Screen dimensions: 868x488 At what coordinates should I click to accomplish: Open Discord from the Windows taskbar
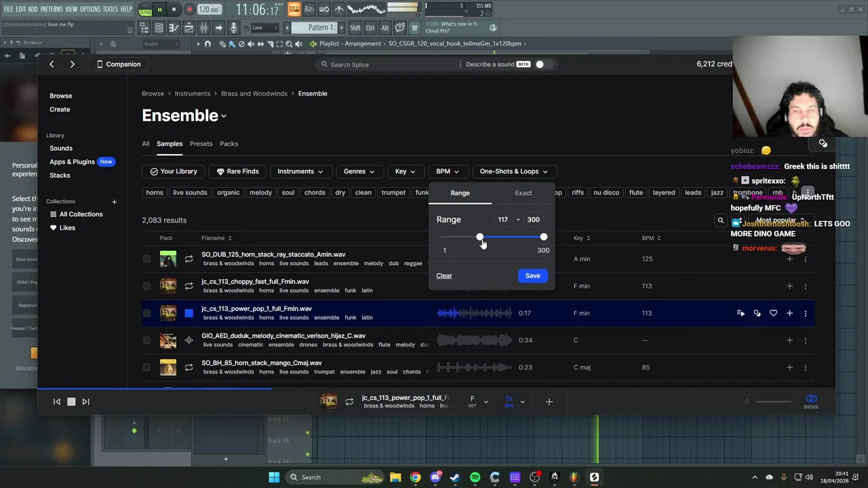coord(435,477)
